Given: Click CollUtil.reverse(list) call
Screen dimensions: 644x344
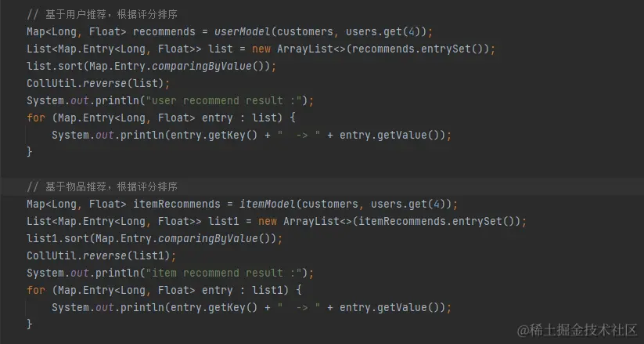Looking at the screenshot, I should pyautogui.click(x=95, y=84).
